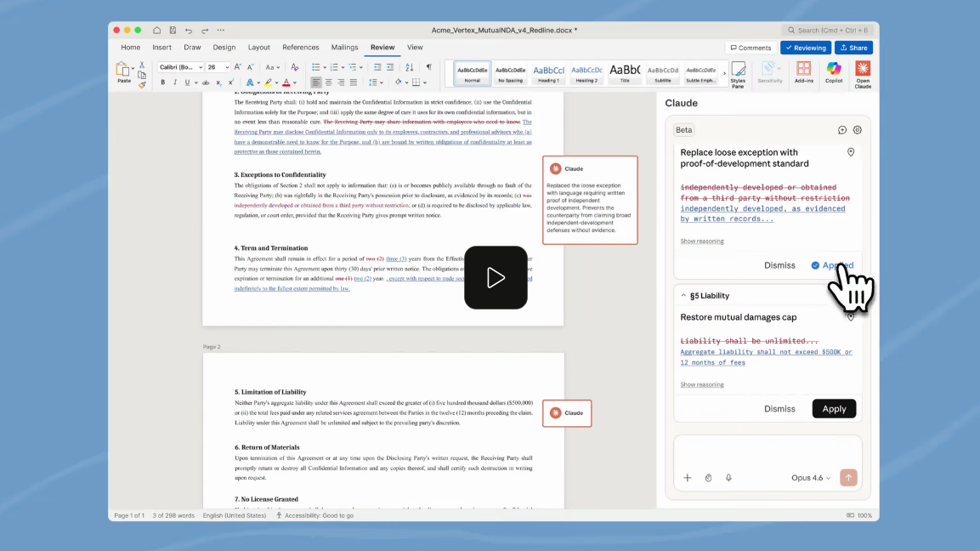Viewport: 980px width, 551px height.
Task: Expand the styles gallery arrow
Action: click(724, 74)
